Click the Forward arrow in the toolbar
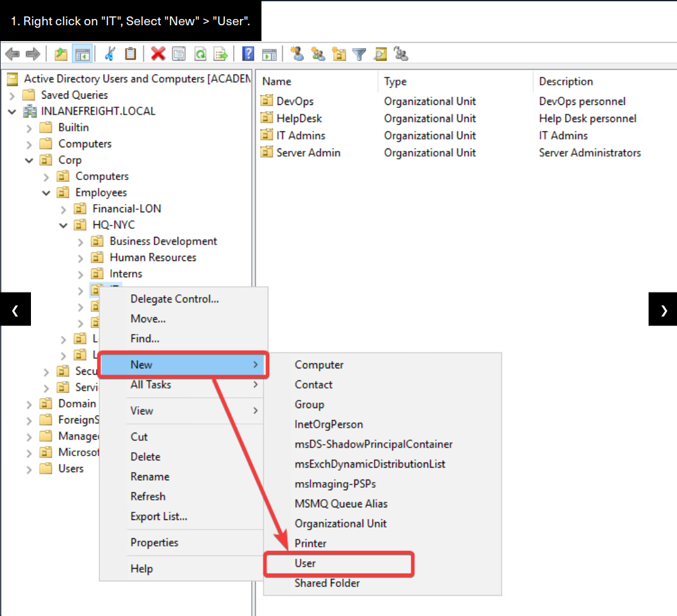Image resolution: width=677 pixels, height=616 pixels. point(33,54)
